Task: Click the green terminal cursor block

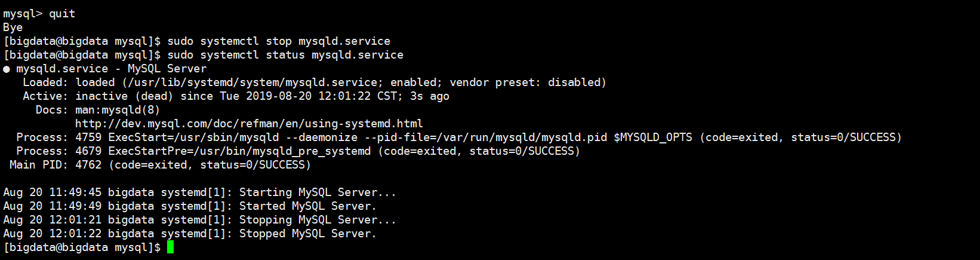Action: coord(170,247)
